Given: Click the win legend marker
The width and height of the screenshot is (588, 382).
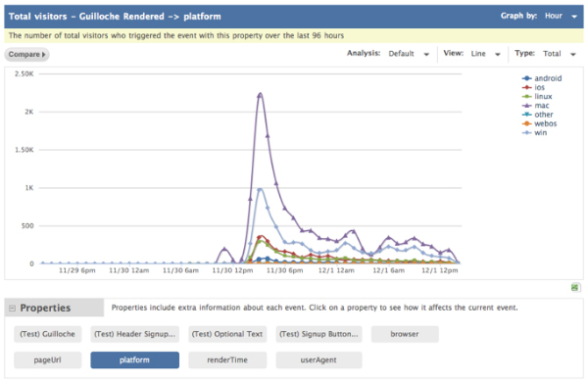Looking at the screenshot, I should [527, 132].
